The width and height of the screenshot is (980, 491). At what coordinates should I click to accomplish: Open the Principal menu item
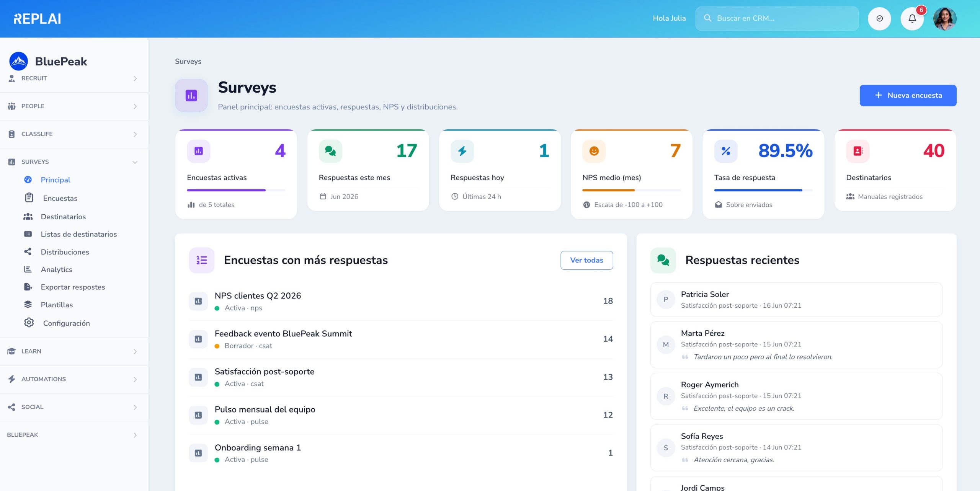pyautogui.click(x=56, y=179)
